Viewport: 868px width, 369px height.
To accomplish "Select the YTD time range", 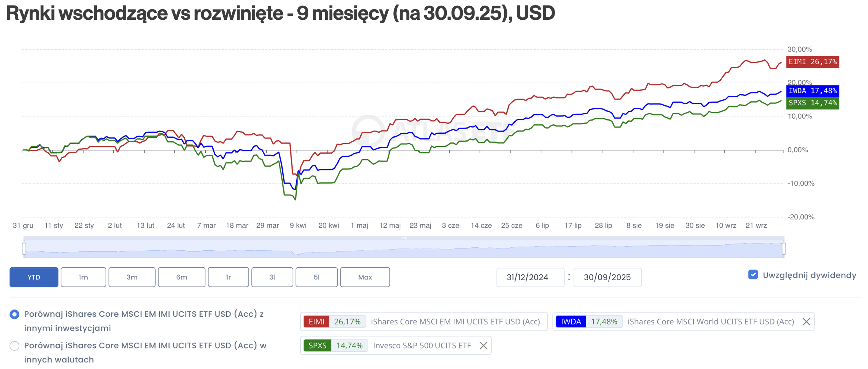I will (34, 277).
